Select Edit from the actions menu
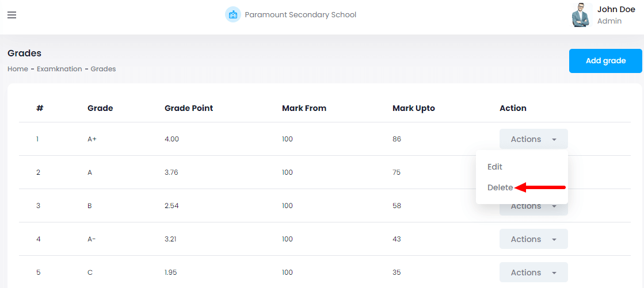 495,167
